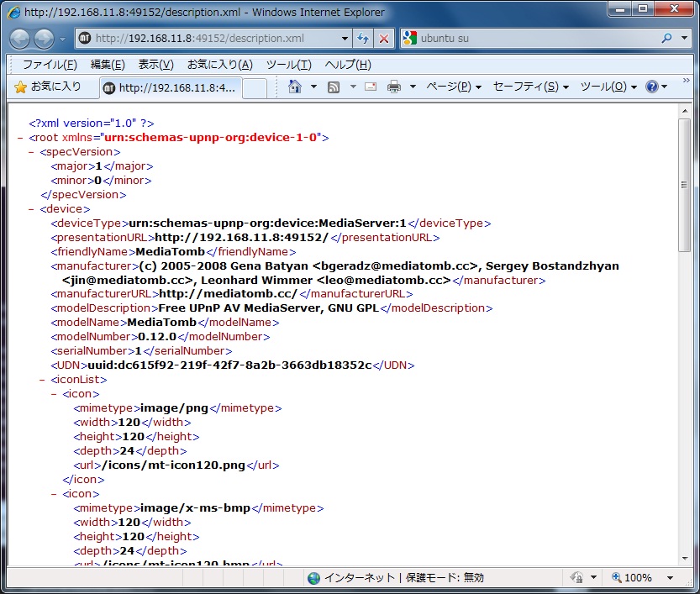Click the RSS feeds icon
The image size is (700, 594).
point(334,87)
